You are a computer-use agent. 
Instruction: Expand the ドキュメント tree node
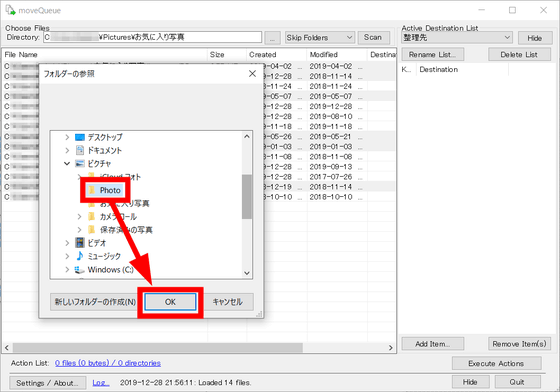click(67, 150)
